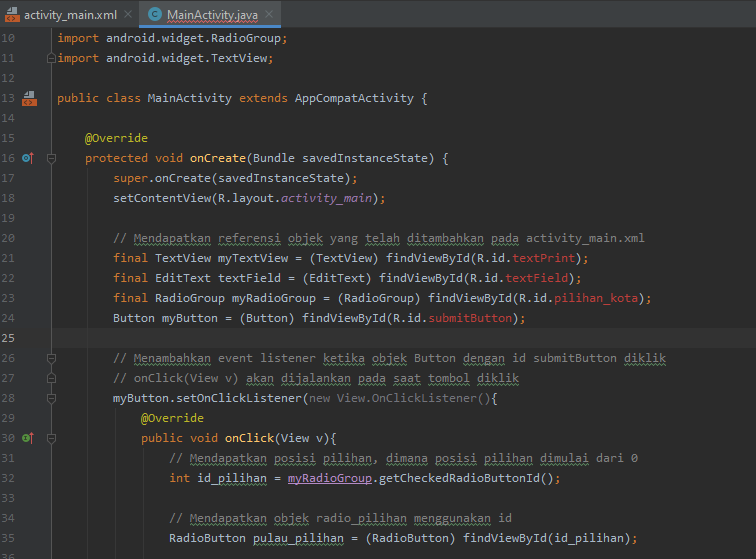This screenshot has height=559, width=756.
Task: Collapse the setOnClickListener fold marker at line 28
Action: [51, 398]
